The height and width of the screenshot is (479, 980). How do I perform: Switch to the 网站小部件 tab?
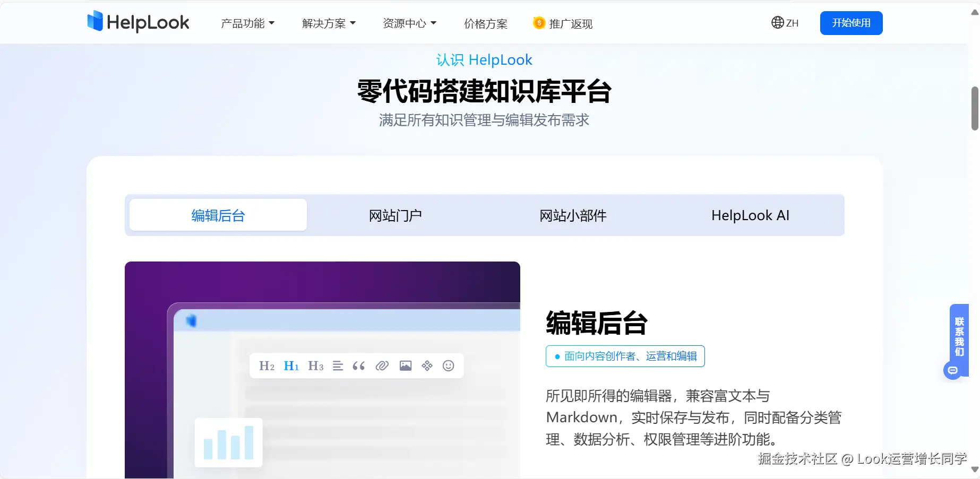(573, 215)
